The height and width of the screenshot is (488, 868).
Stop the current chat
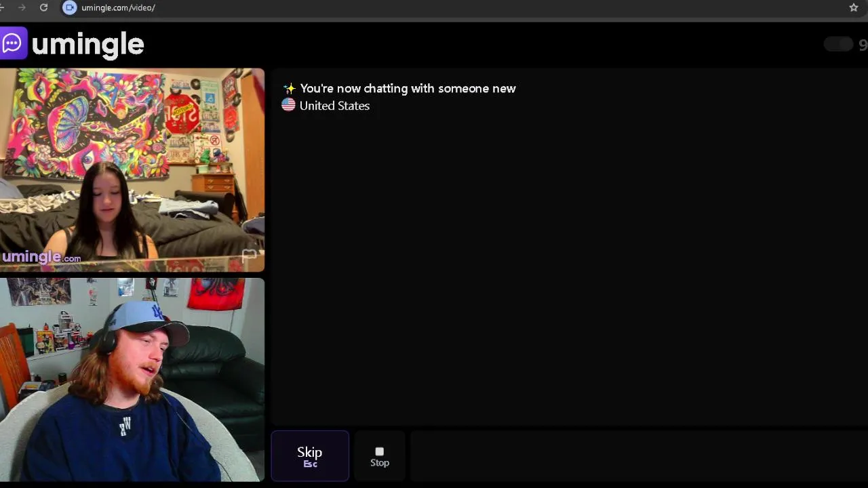pyautogui.click(x=380, y=456)
